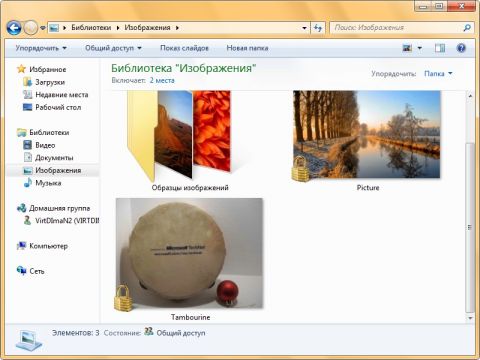Select the Picture image thumbnail
The width and height of the screenshot is (480, 360).
click(367, 134)
